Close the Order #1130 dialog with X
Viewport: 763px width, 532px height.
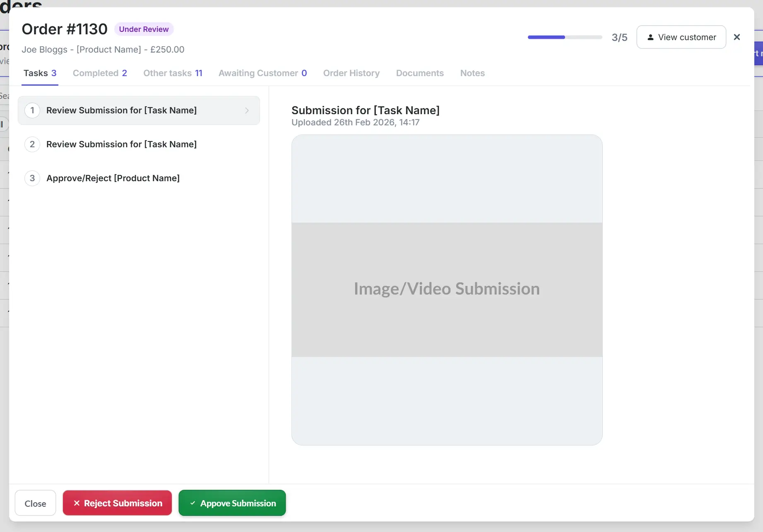[x=737, y=37]
